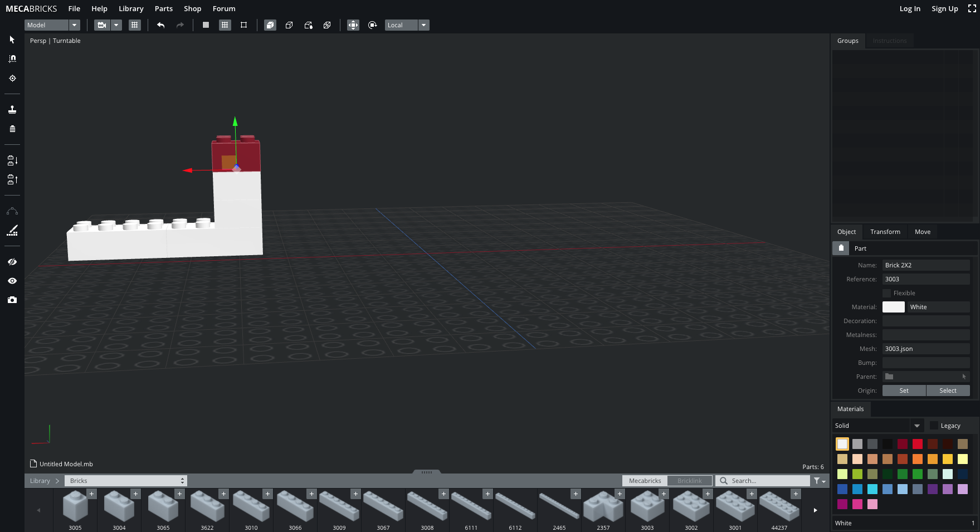This screenshot has width=980, height=532.
Task: Click the Log In link
Action: pos(910,8)
